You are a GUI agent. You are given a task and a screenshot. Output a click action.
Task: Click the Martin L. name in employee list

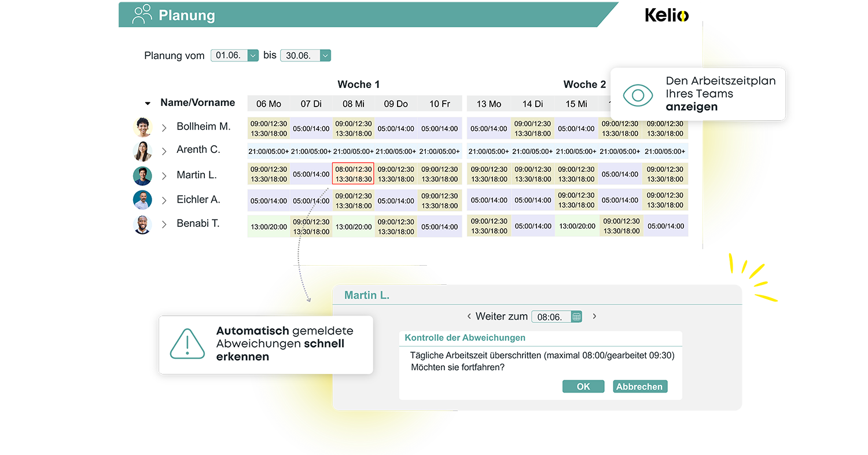pyautogui.click(x=197, y=175)
